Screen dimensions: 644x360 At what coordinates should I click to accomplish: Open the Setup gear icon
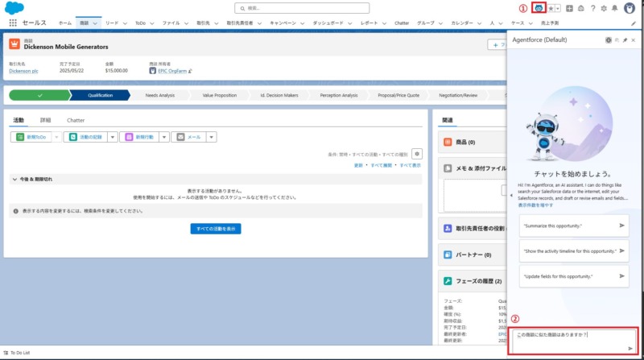(x=605, y=8)
